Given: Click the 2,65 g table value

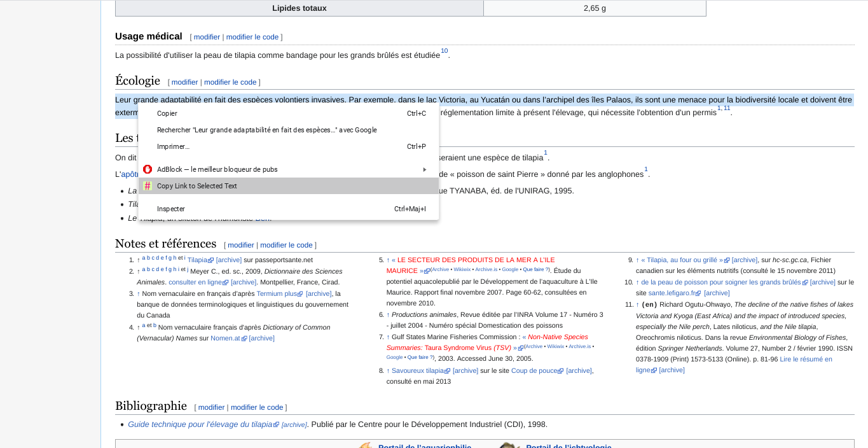Looking at the screenshot, I should (x=595, y=8).
